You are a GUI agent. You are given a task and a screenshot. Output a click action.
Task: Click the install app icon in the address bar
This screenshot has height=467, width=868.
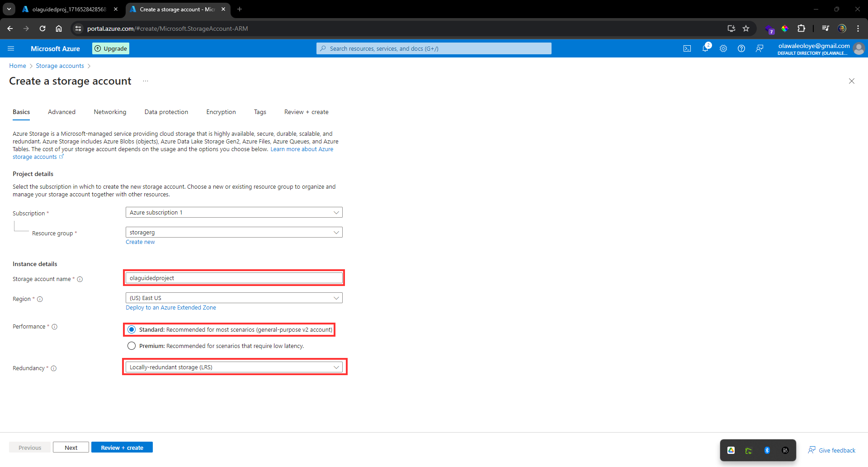(x=731, y=29)
